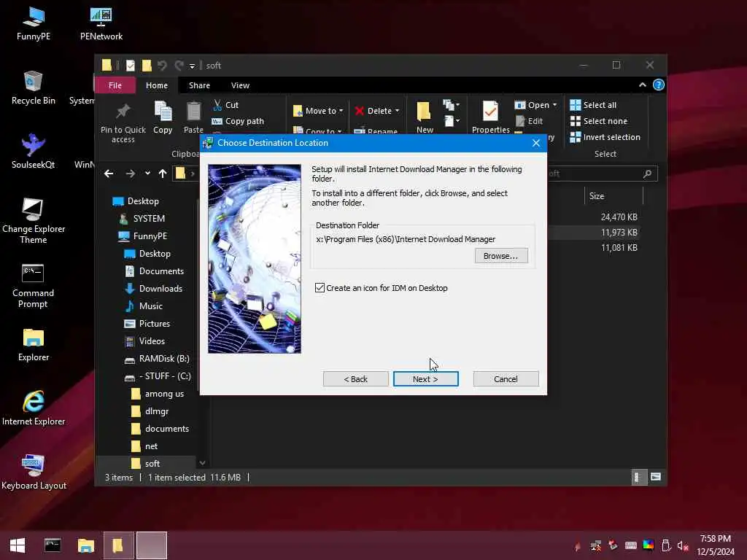Click the Next > button
The height and width of the screenshot is (560, 747).
[425, 379]
